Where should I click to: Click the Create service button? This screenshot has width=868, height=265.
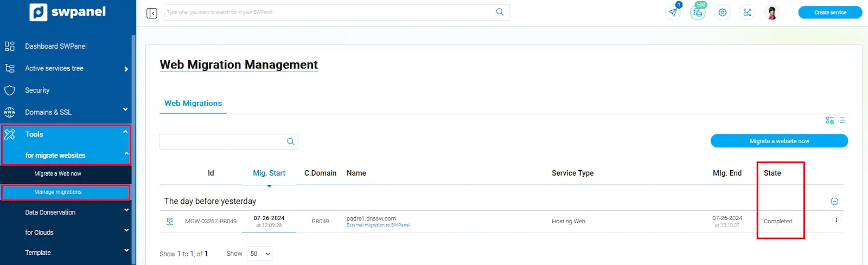pos(829,12)
